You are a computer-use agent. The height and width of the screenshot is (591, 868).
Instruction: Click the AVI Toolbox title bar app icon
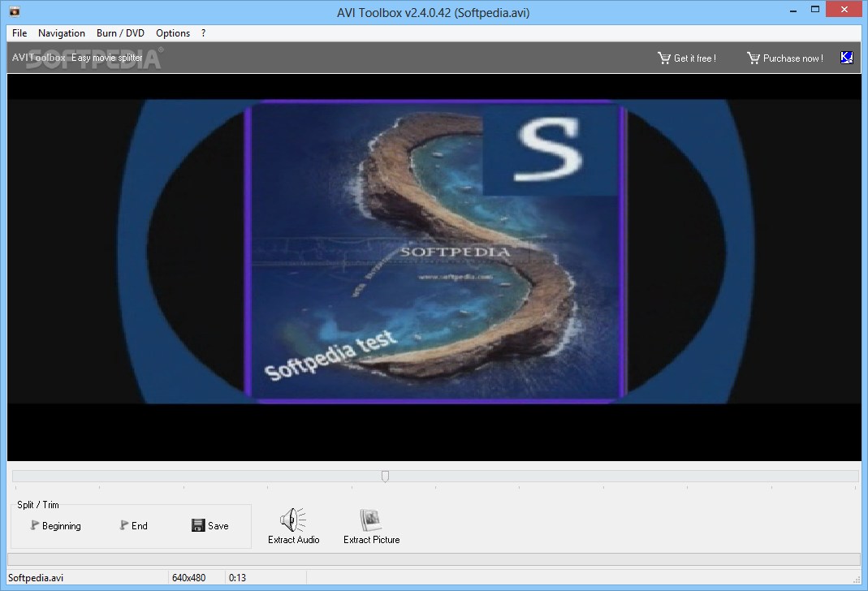coord(15,11)
